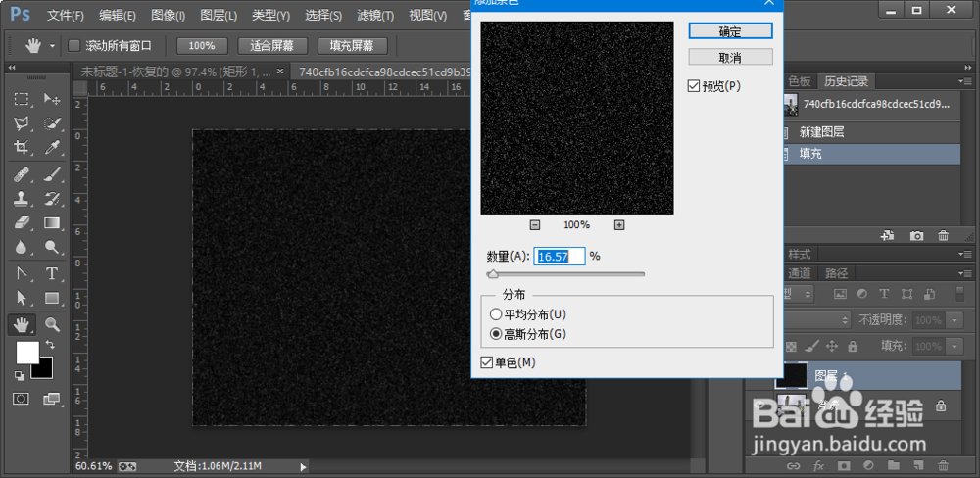Add layer mask in Layers panel
Image resolution: width=980 pixels, height=478 pixels.
tap(844, 465)
